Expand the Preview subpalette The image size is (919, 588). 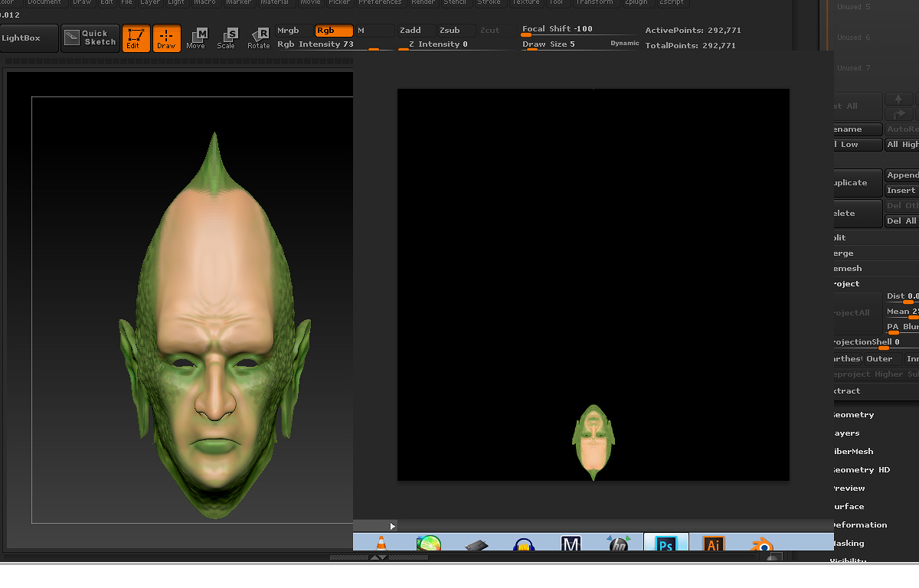tap(849, 488)
